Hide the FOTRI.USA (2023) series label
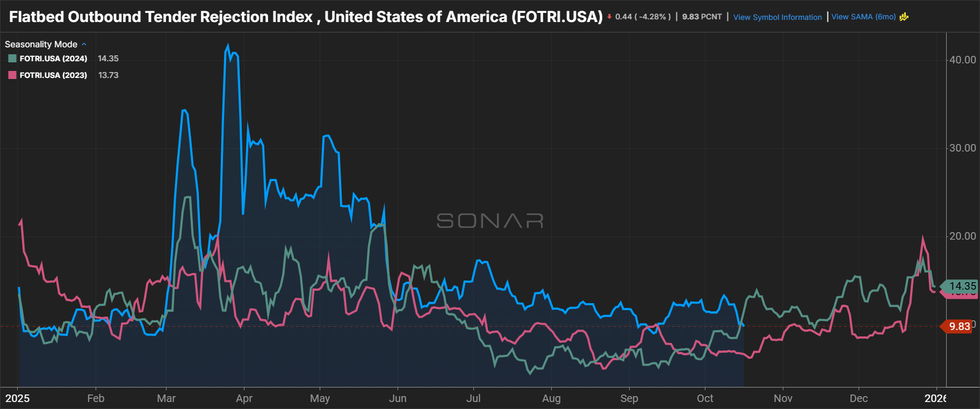Image resolution: width=980 pixels, height=409 pixels. tap(53, 75)
